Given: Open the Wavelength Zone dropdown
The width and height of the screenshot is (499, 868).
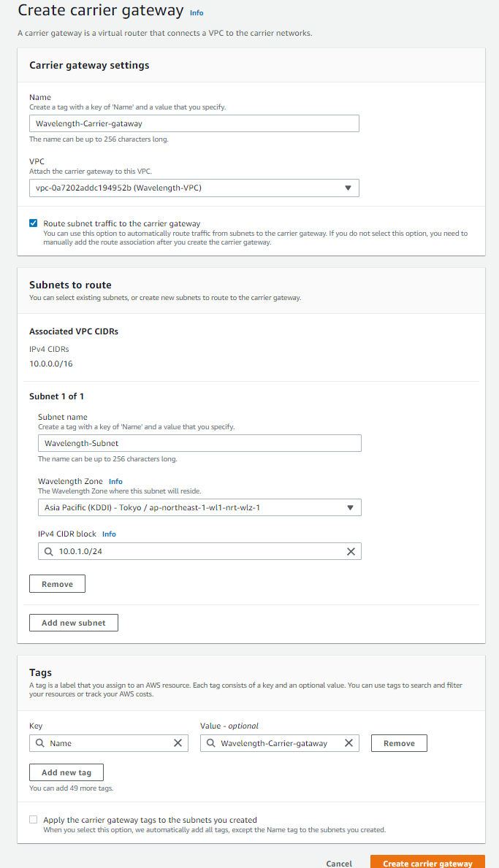Looking at the screenshot, I should (199, 507).
